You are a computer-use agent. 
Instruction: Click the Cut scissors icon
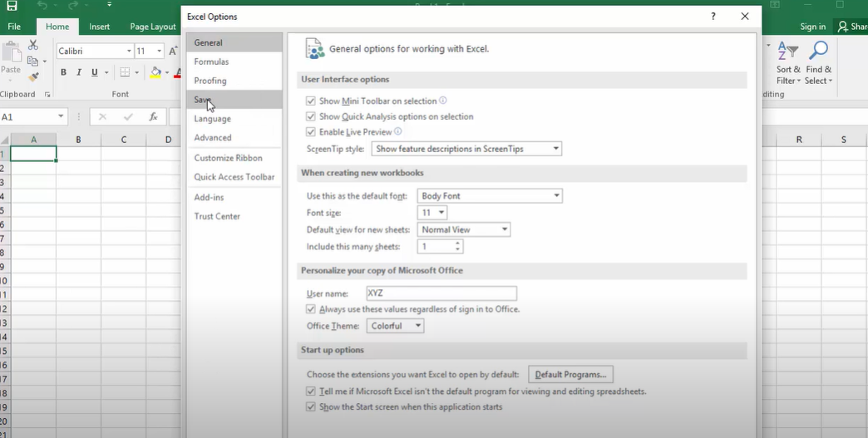coord(33,45)
